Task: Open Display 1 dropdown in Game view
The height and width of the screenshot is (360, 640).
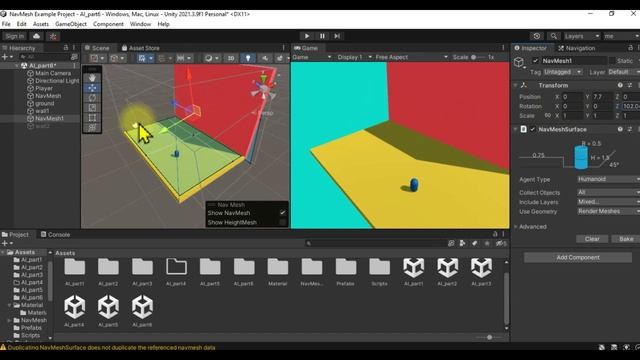Action: (354, 57)
